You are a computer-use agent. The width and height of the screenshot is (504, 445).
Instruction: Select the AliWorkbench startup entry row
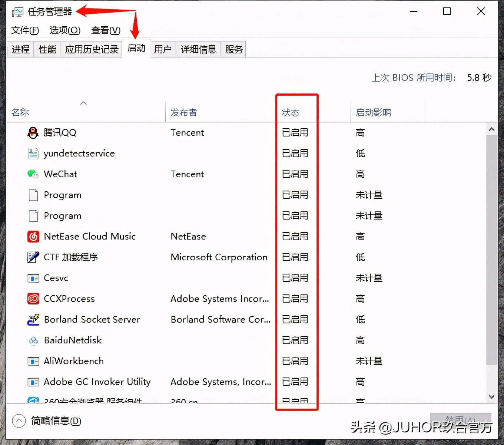[73, 361]
